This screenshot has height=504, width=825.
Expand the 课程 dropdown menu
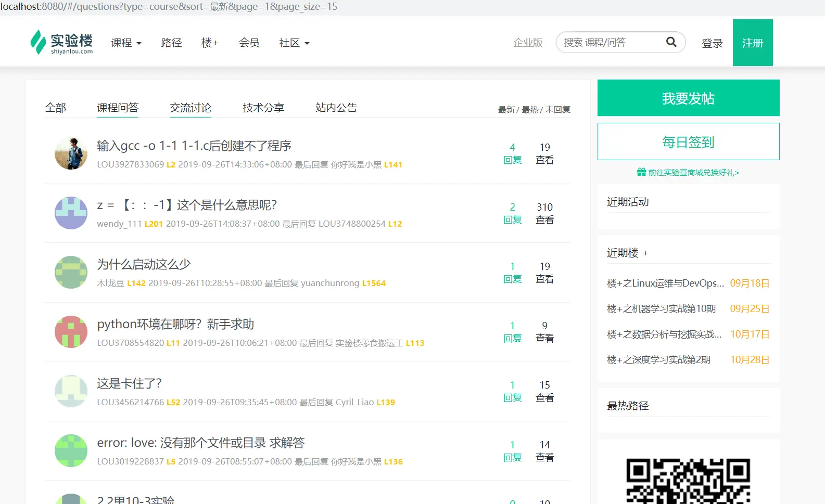[126, 43]
